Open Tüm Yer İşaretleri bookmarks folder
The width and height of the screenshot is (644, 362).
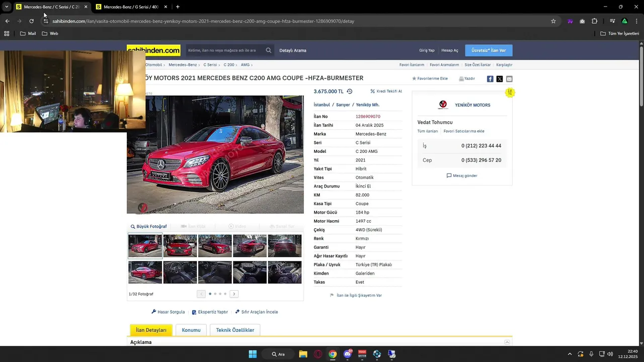click(x=619, y=33)
